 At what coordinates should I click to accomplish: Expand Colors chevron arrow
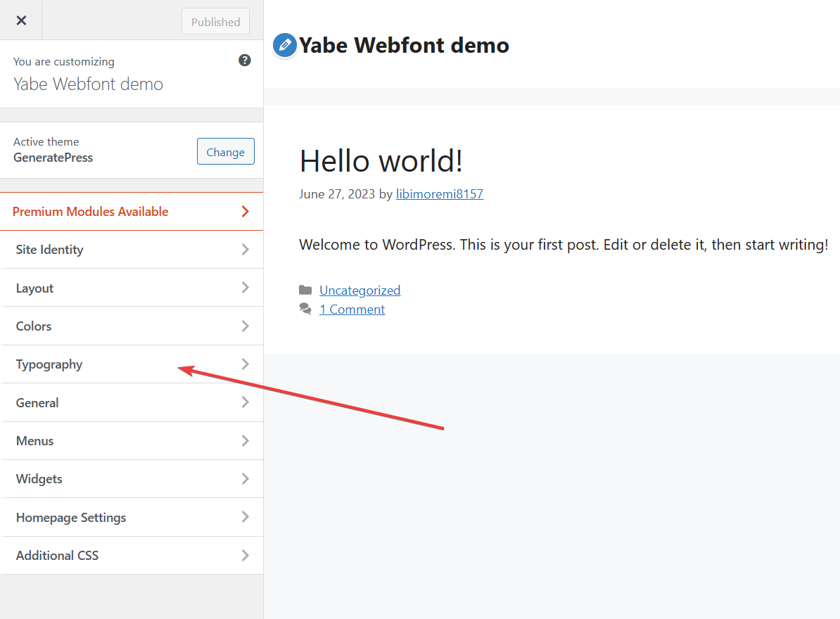pyautogui.click(x=246, y=326)
